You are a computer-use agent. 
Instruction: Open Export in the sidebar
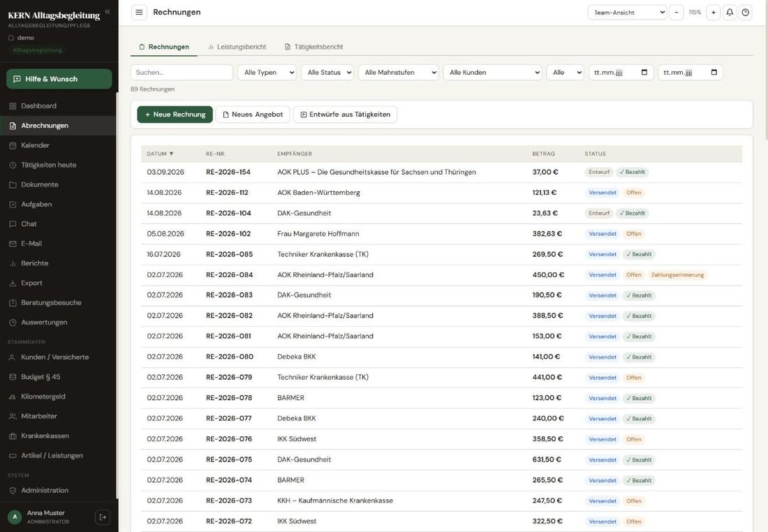(58, 283)
